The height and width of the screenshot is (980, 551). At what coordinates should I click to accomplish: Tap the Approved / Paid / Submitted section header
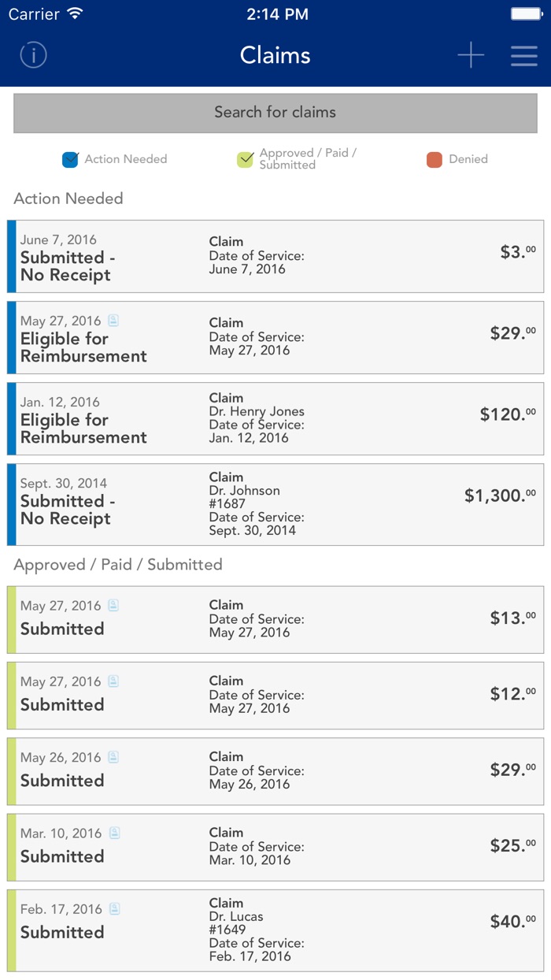tap(118, 564)
